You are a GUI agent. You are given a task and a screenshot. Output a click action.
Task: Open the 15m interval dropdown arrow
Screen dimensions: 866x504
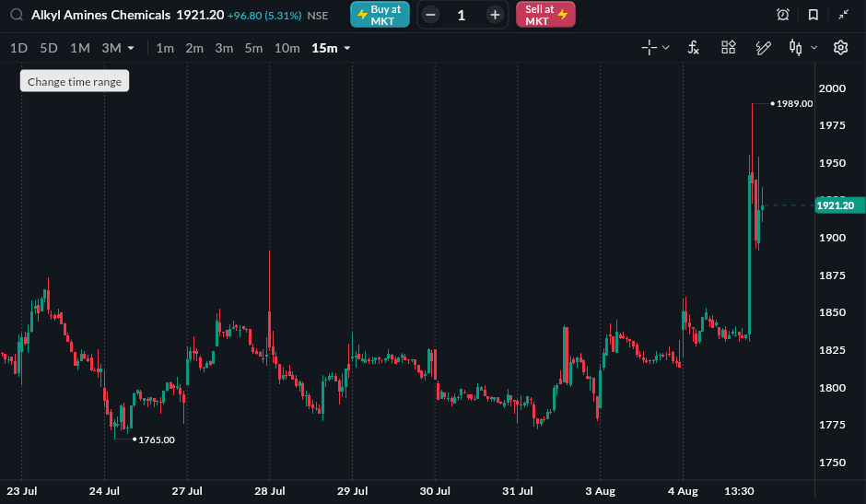pos(347,49)
